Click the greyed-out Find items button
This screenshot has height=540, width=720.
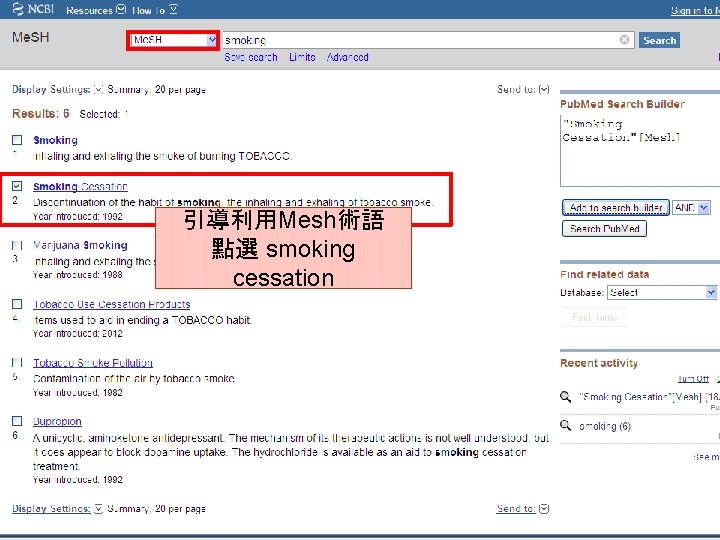pos(594,317)
